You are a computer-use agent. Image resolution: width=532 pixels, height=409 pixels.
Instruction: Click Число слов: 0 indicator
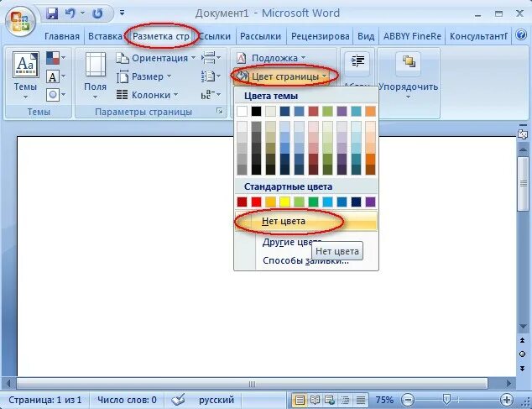(127, 400)
